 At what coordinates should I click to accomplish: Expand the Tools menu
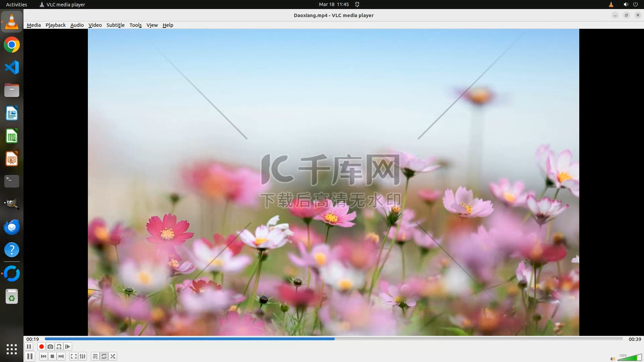pos(136,25)
